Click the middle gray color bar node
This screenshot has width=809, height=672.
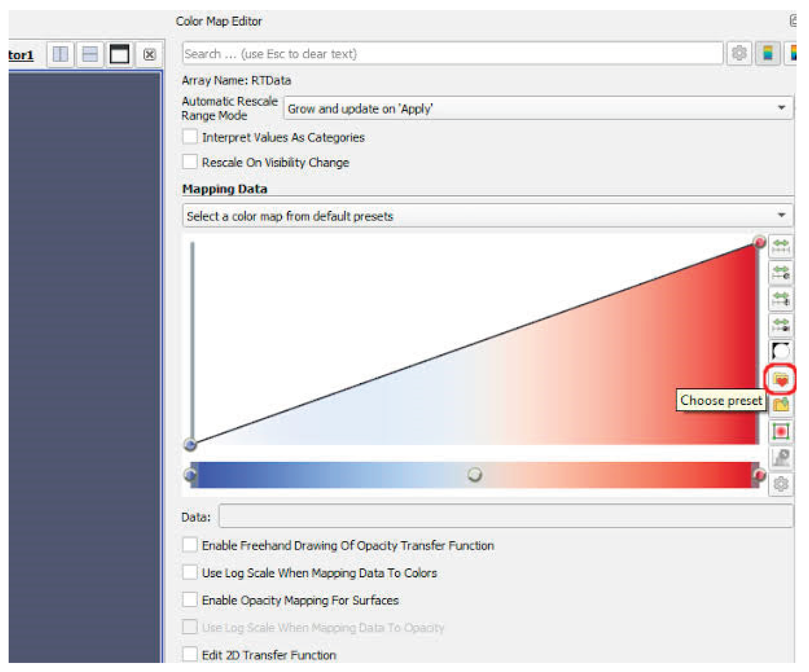click(474, 474)
